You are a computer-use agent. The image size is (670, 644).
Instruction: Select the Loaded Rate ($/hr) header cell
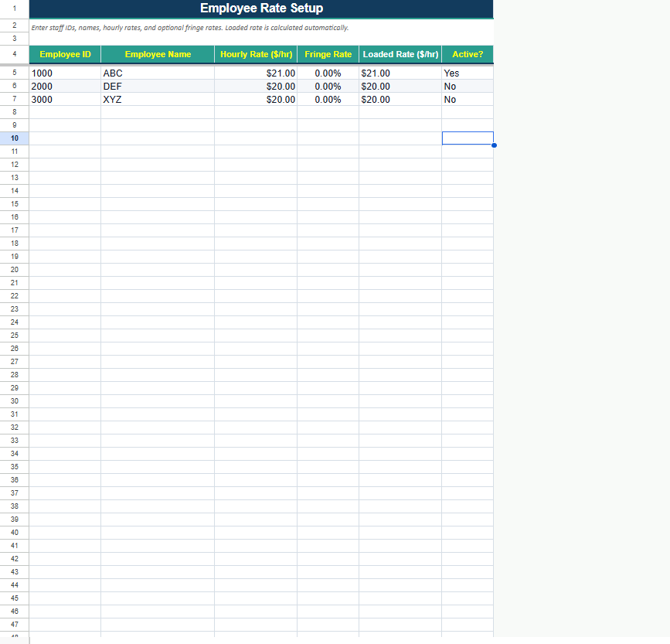400,54
